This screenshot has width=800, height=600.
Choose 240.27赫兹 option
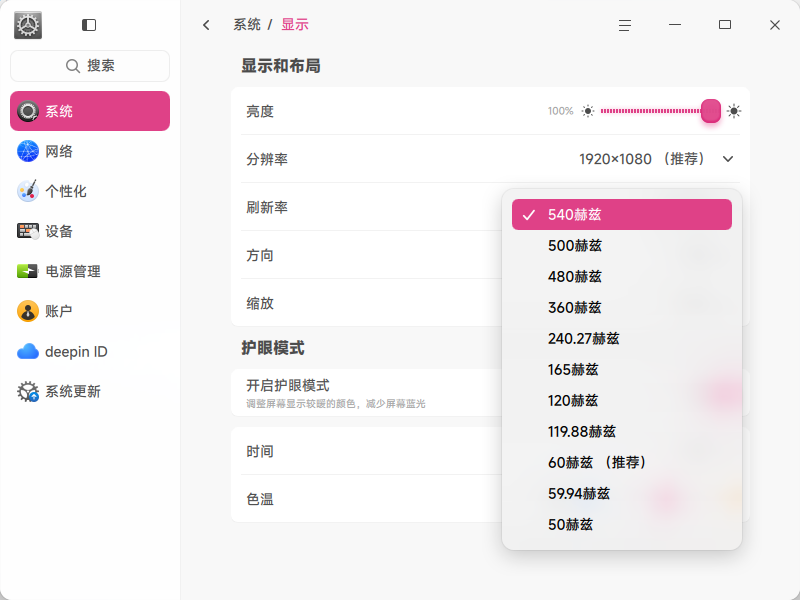click(621, 339)
